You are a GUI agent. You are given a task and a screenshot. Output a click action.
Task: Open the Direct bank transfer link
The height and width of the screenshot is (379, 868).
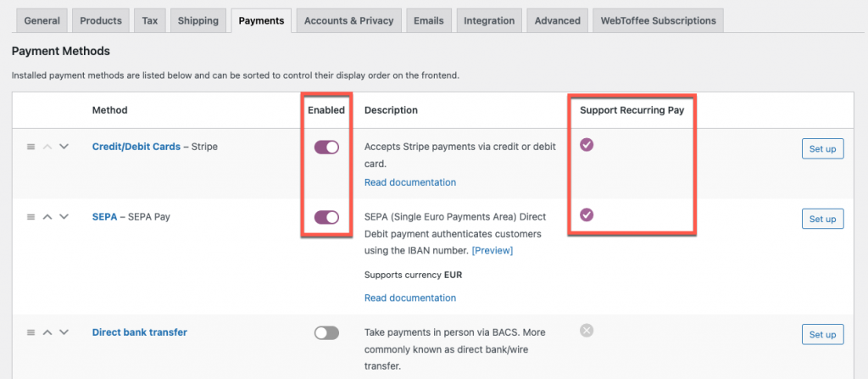140,332
